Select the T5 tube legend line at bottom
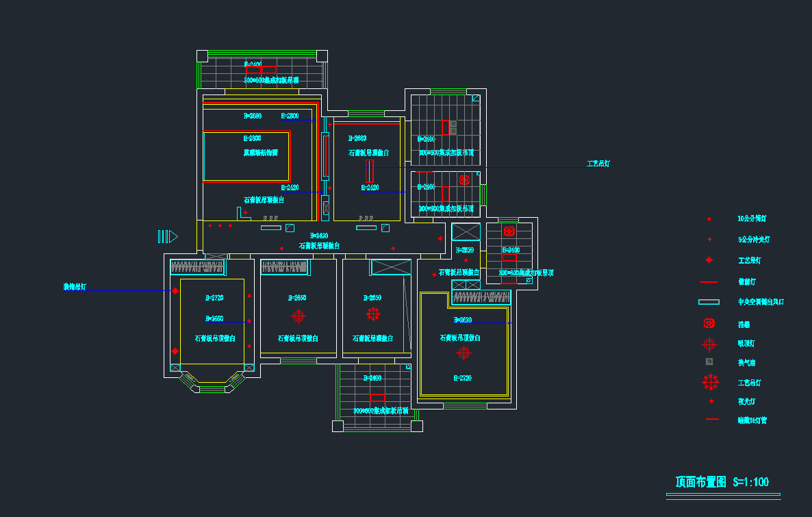This screenshot has width=812, height=517. click(x=712, y=419)
